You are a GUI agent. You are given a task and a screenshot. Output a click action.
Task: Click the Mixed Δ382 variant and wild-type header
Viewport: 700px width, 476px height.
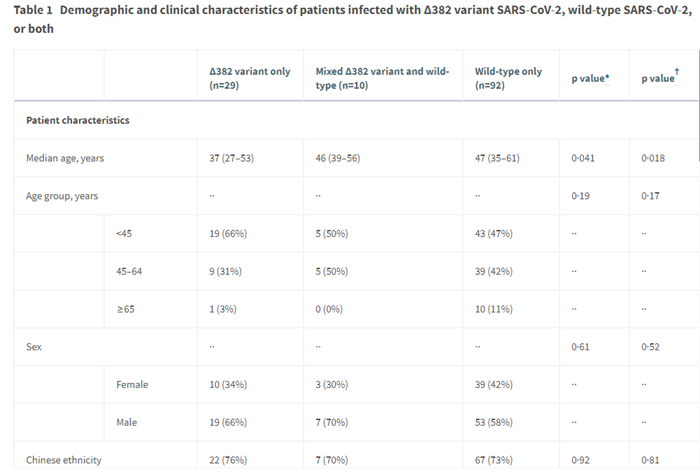tap(382, 77)
